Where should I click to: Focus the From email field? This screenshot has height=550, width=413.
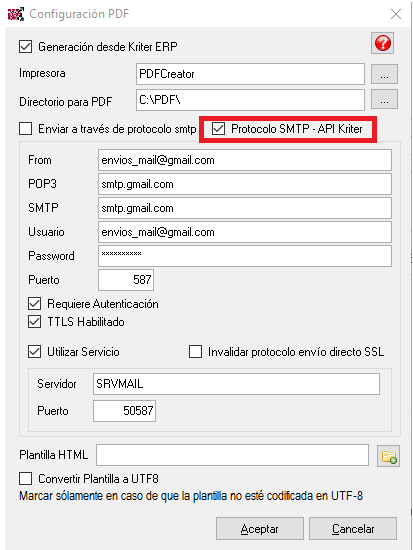(245, 160)
